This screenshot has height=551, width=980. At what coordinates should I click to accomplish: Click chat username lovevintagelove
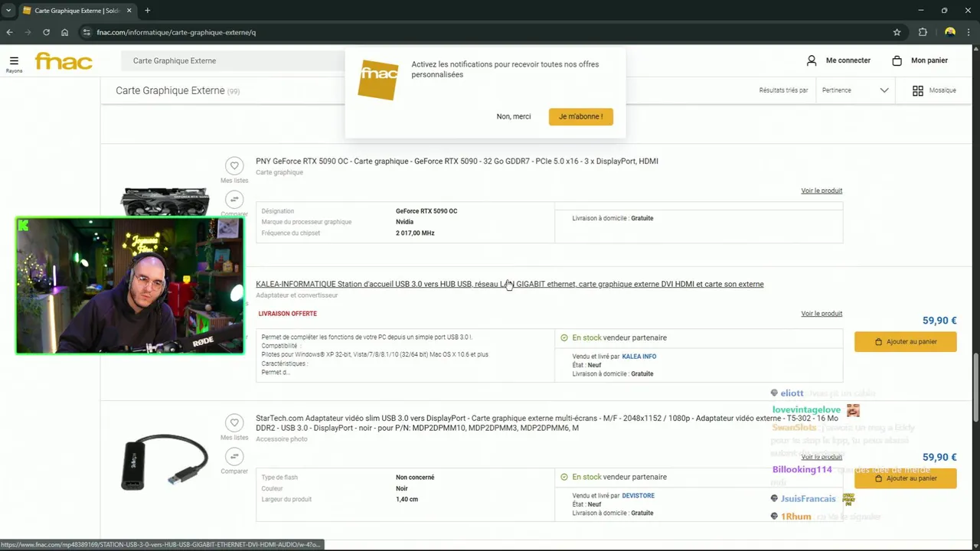click(x=806, y=410)
